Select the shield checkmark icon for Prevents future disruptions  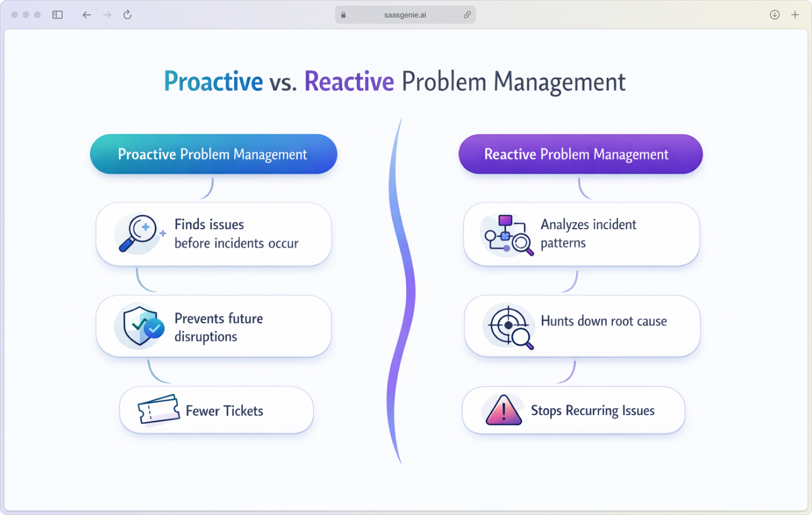point(140,326)
